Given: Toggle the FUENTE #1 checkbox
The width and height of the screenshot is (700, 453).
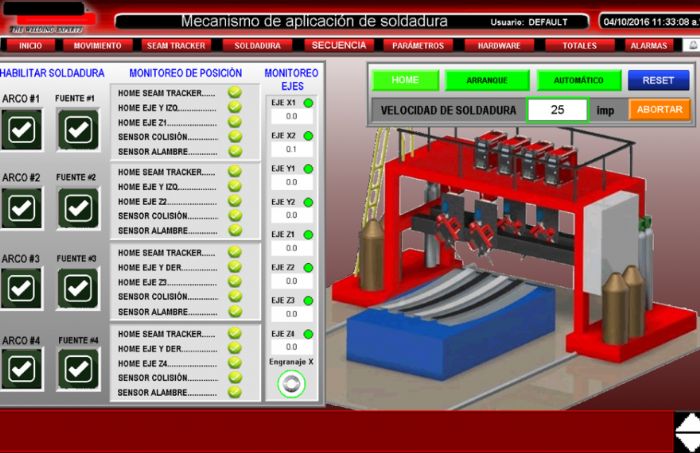Looking at the screenshot, I should 79,130.
